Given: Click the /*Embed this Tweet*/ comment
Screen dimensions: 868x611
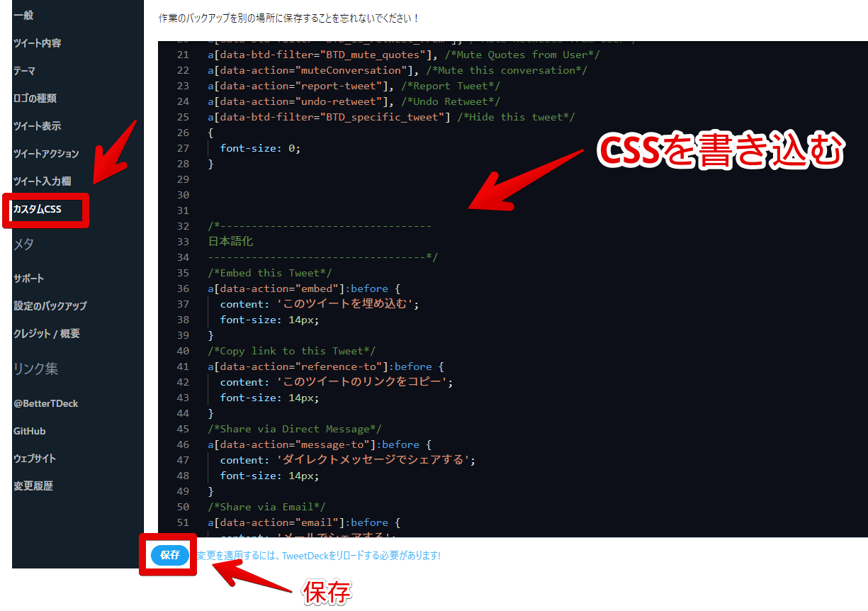Looking at the screenshot, I should coord(269,273).
